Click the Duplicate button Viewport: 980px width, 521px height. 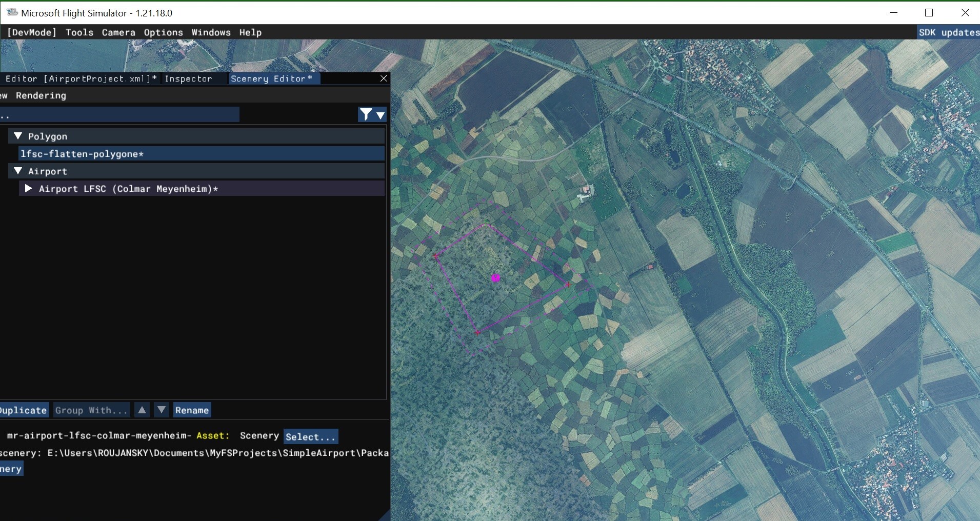[x=24, y=410]
